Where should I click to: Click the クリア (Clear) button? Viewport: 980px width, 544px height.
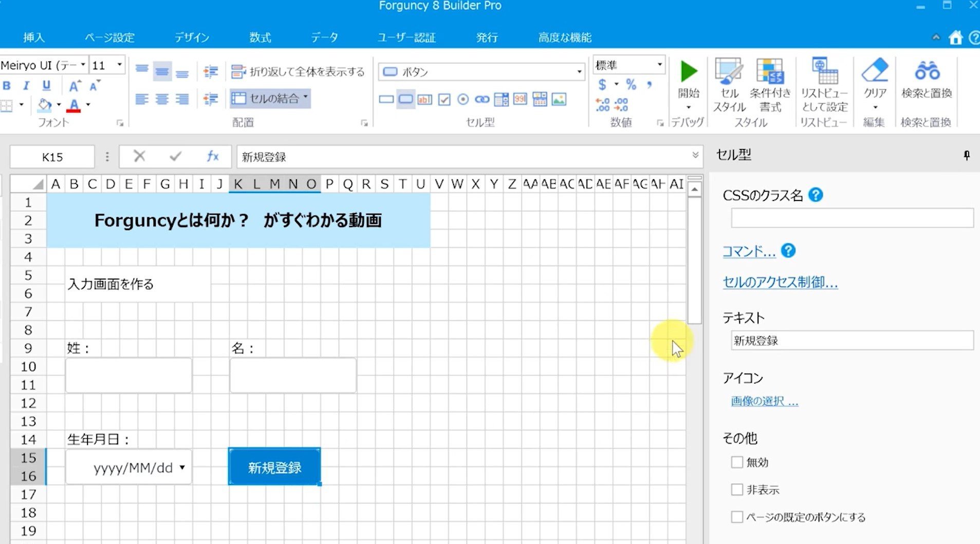(x=875, y=84)
